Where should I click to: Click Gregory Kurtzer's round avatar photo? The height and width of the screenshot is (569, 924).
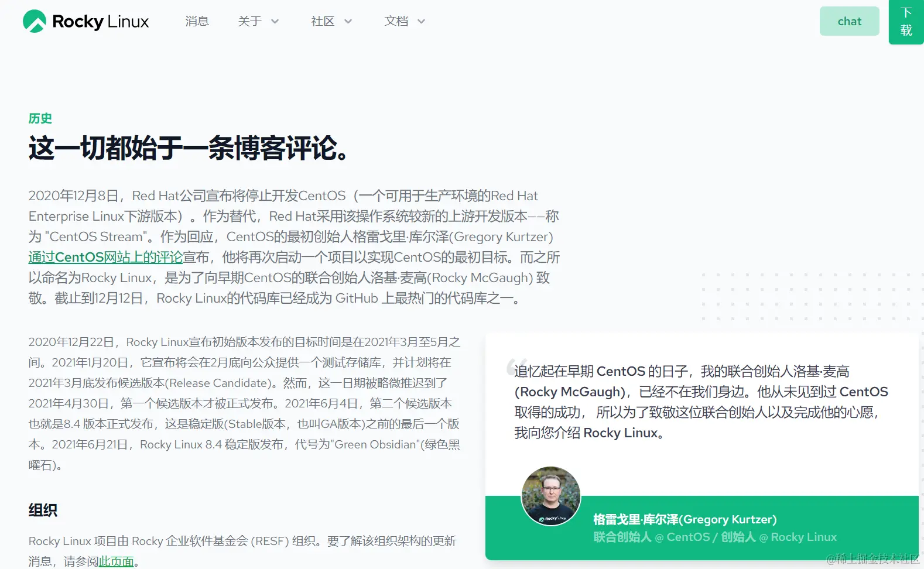551,496
